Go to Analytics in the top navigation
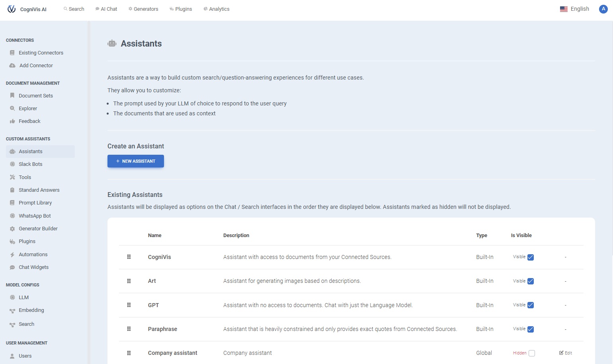Viewport: 613px width, 364px height. [x=217, y=9]
